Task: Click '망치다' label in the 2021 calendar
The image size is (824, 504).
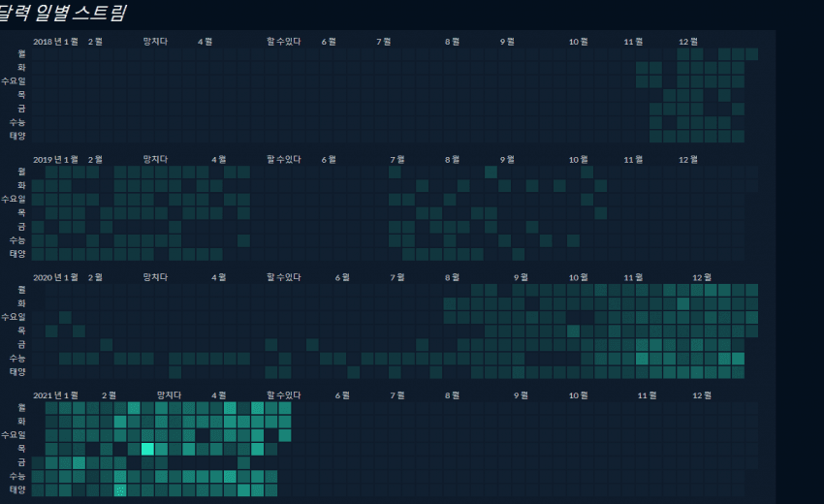Action: 169,395
